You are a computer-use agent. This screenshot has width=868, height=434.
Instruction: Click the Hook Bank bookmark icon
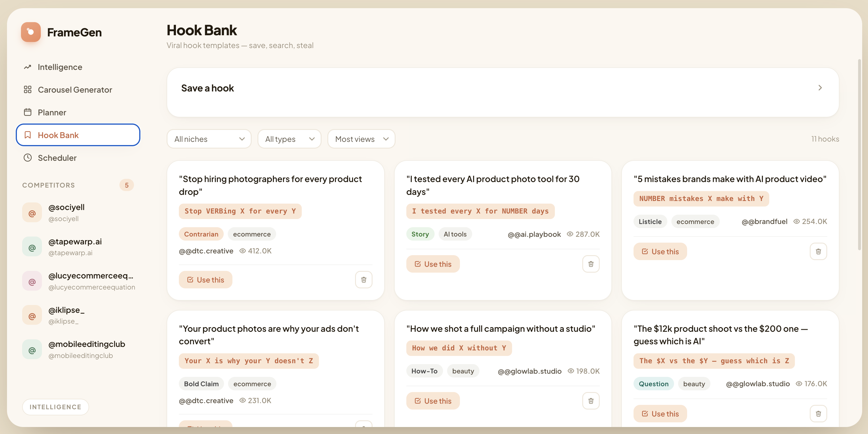coord(28,135)
